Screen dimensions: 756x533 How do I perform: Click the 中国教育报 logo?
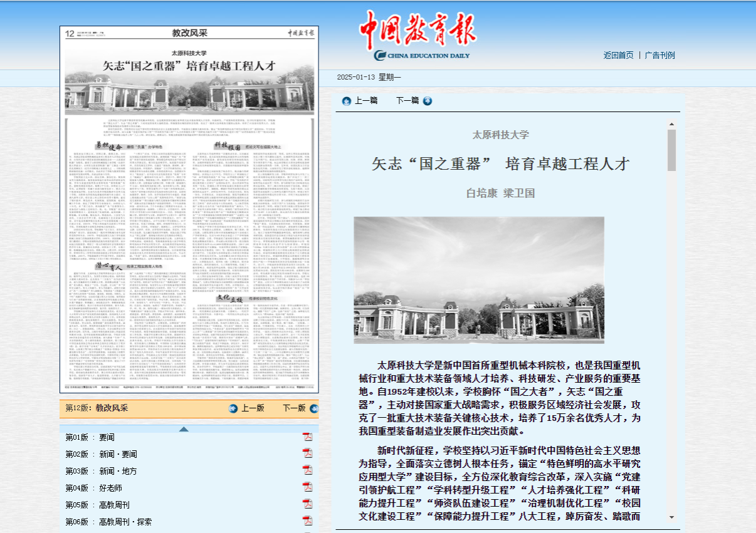(x=417, y=36)
